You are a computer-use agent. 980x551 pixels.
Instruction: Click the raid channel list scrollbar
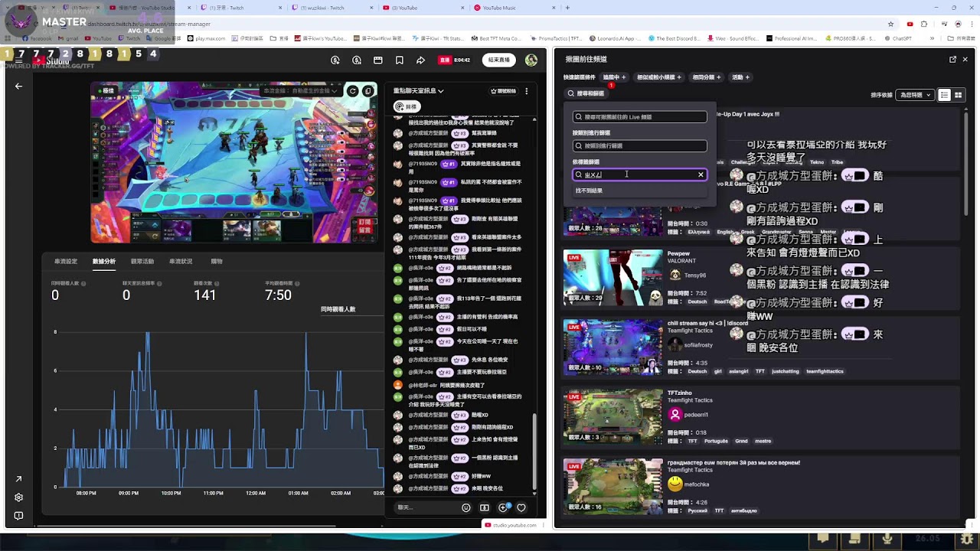tap(965, 165)
